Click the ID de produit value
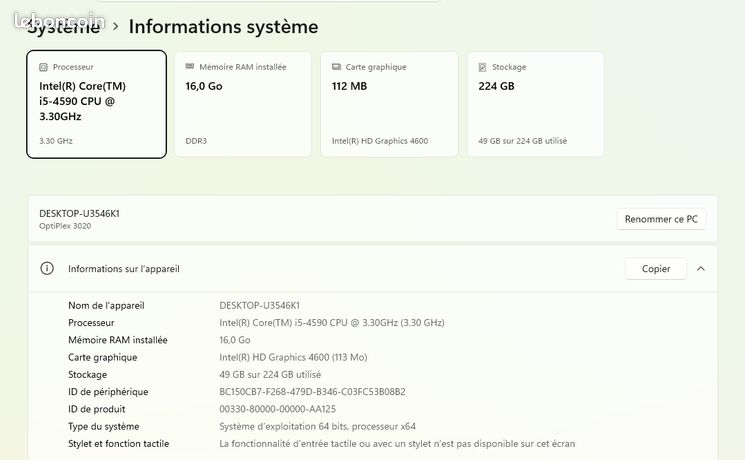The height and width of the screenshot is (460, 745). point(277,409)
